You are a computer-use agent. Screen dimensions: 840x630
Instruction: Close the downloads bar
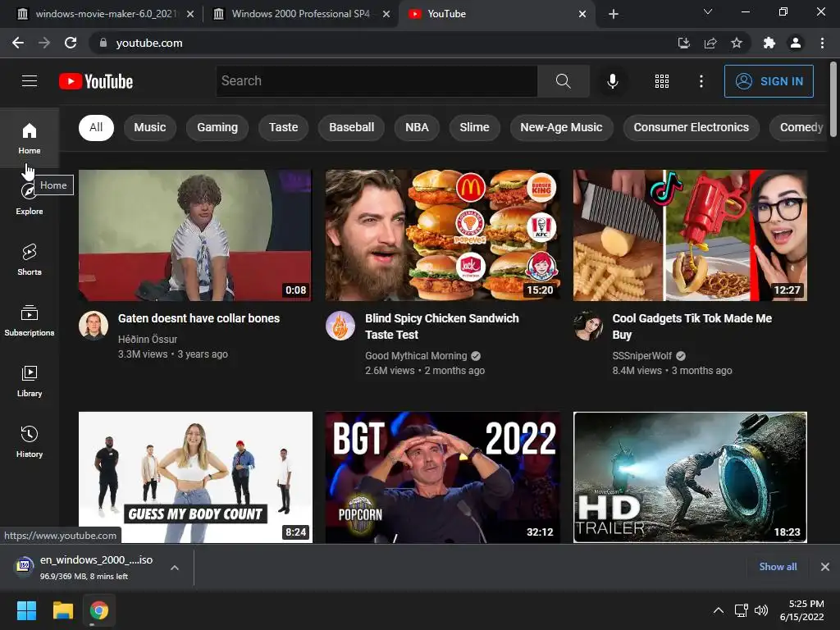click(825, 567)
